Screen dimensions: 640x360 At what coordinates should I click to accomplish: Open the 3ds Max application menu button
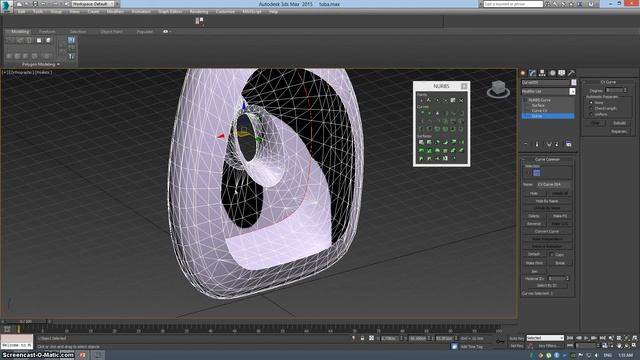click(x=6, y=6)
